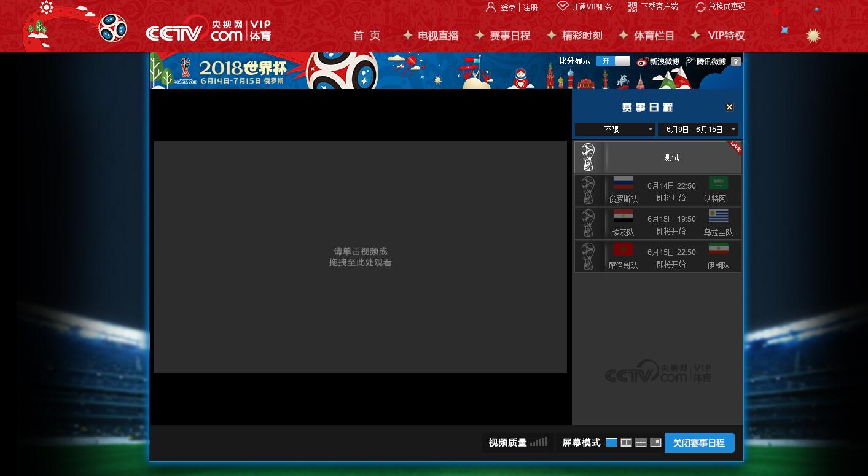The width and height of the screenshot is (868, 476).
Task: Click the 摩洛哥队 team name
Action: tap(623, 265)
